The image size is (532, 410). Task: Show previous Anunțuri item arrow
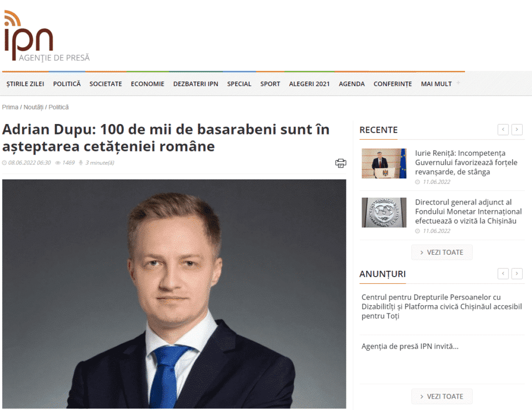(503, 274)
